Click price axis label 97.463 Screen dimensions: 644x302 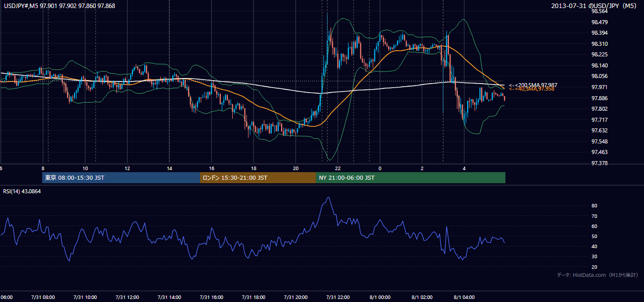click(599, 152)
